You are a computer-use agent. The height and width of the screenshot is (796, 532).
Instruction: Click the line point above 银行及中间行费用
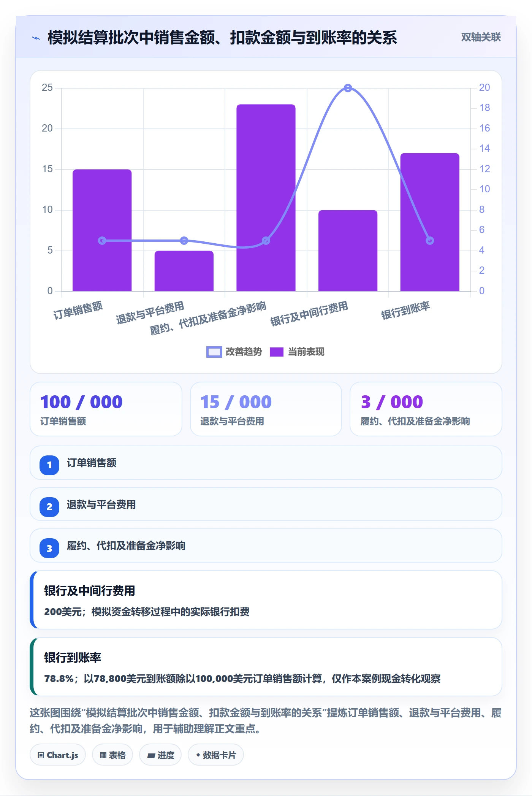tap(348, 88)
